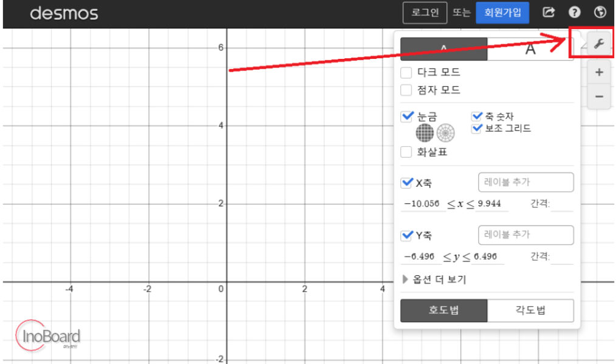Select the rectangular grid icon

pos(425,133)
